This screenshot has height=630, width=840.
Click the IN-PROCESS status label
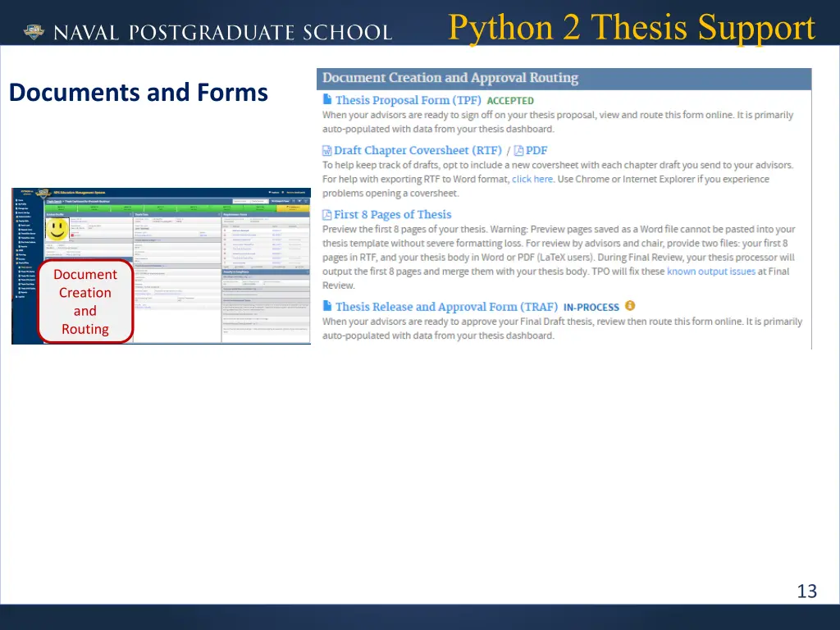pyautogui.click(x=591, y=308)
